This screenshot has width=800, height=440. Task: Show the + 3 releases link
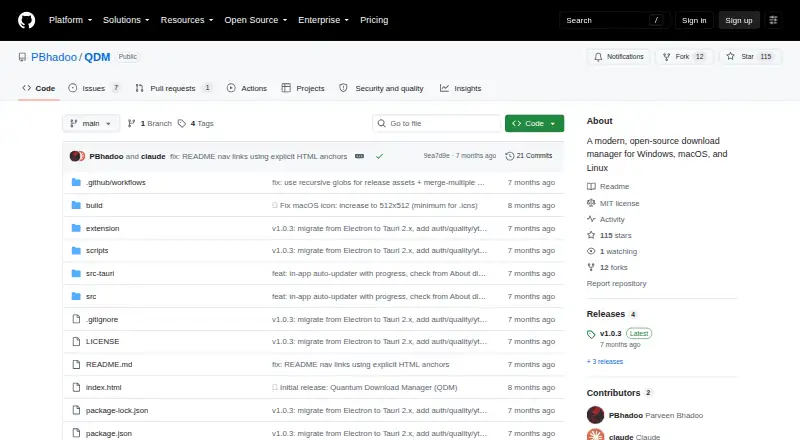coord(605,361)
